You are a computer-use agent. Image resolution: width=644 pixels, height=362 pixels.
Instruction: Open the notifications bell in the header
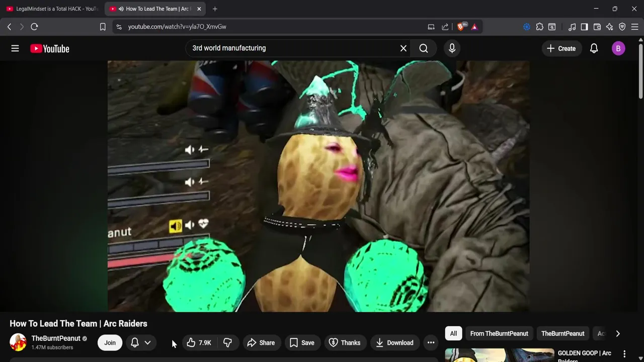click(x=594, y=48)
